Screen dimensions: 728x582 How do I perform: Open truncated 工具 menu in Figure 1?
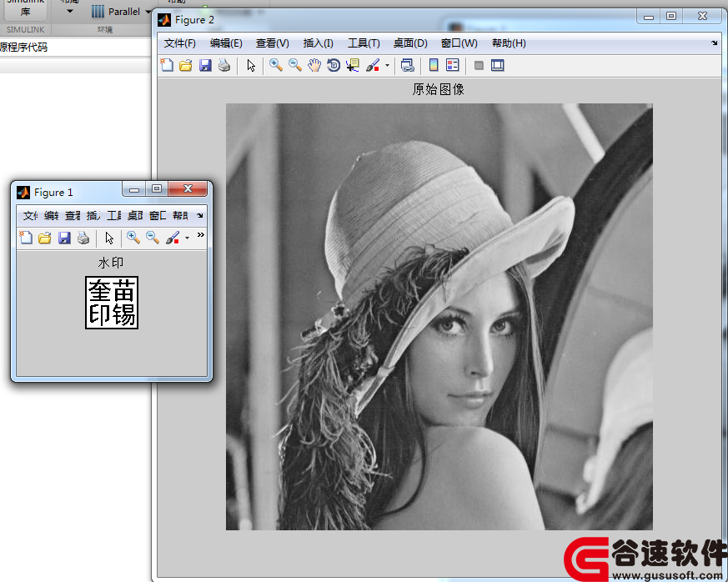click(x=114, y=215)
